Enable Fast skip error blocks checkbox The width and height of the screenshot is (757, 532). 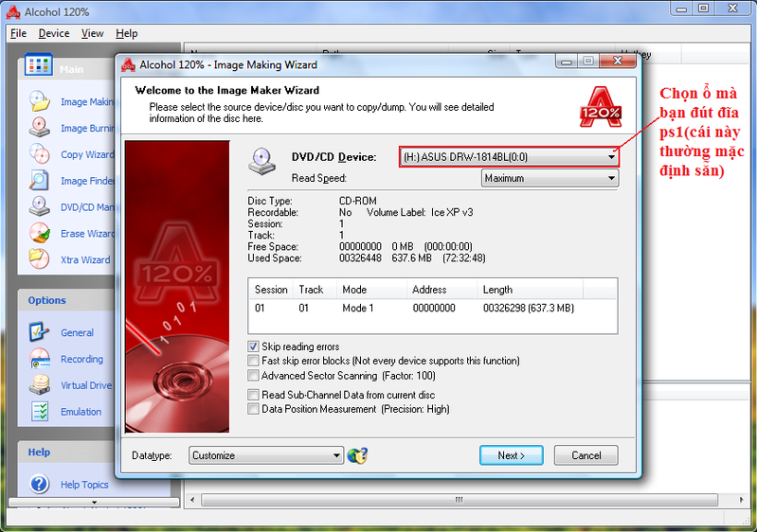[x=253, y=361]
